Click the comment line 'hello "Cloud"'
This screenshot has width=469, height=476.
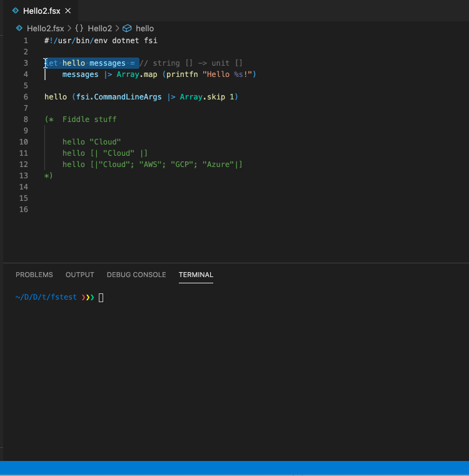pyautogui.click(x=92, y=142)
